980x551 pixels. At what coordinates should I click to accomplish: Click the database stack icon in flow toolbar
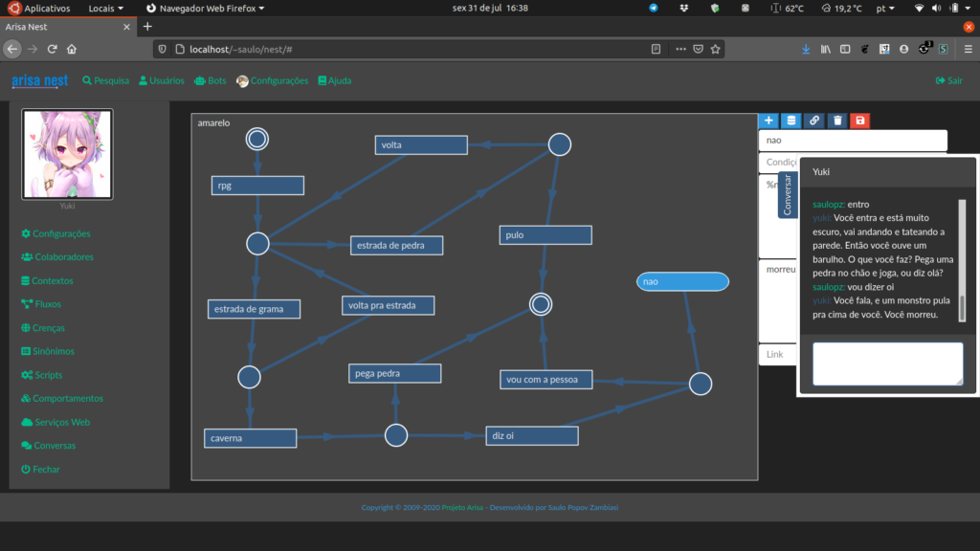[791, 121]
